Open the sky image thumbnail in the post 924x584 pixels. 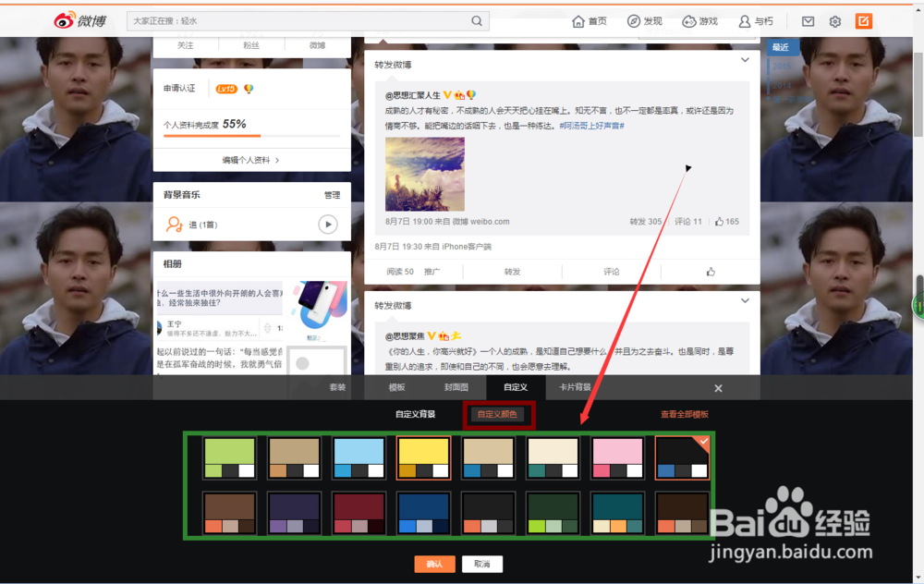click(425, 174)
